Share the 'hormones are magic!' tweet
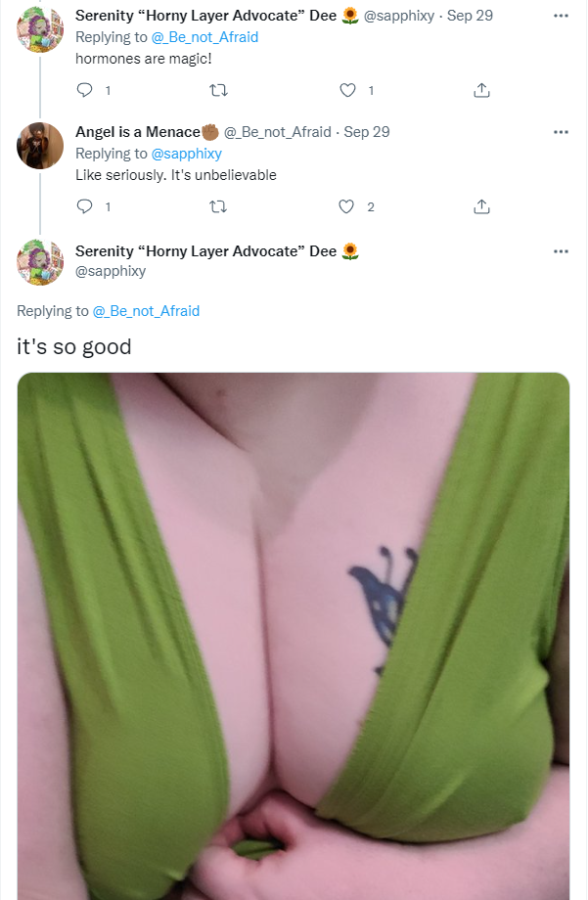 [x=481, y=90]
